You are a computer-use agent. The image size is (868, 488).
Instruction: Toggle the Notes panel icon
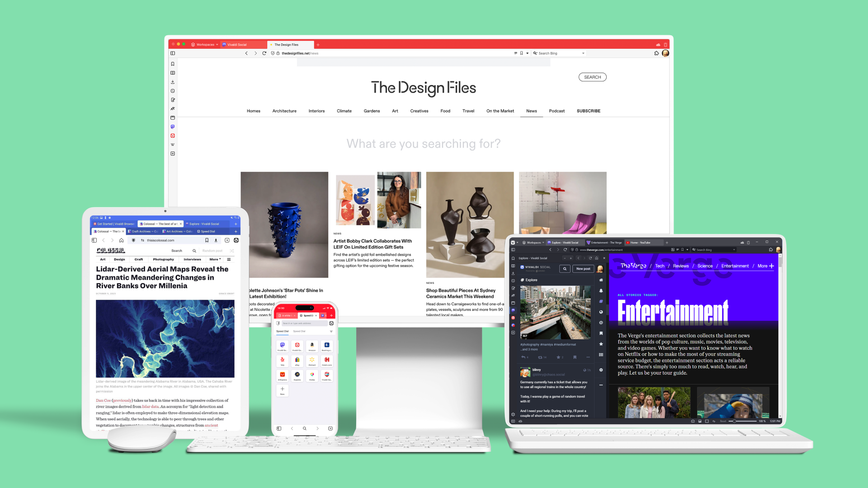(x=173, y=99)
